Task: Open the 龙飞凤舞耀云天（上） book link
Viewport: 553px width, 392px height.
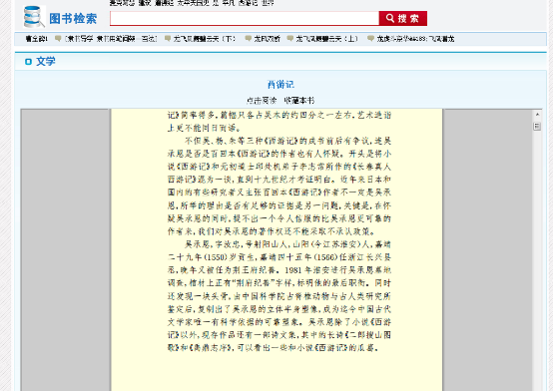Action: tap(326, 39)
